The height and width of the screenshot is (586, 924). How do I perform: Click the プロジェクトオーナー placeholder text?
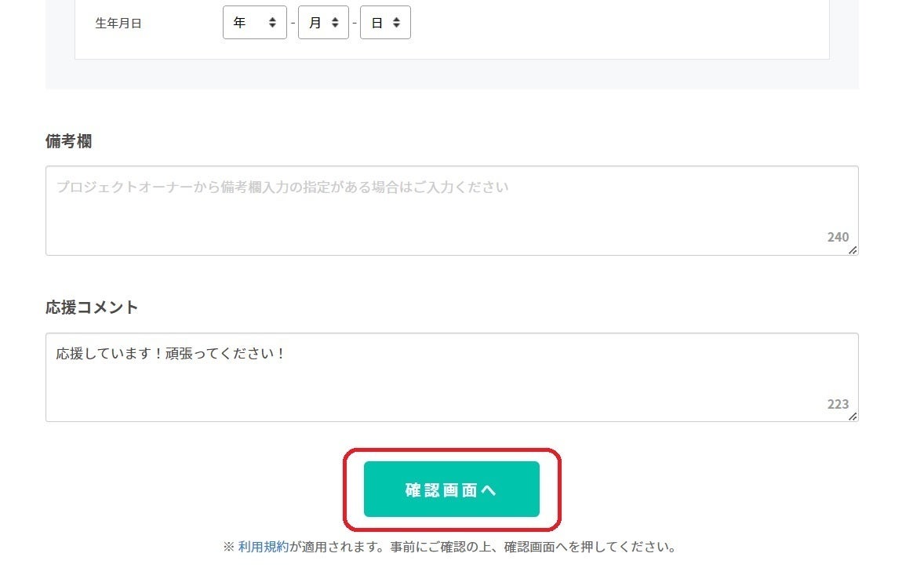coord(282,187)
